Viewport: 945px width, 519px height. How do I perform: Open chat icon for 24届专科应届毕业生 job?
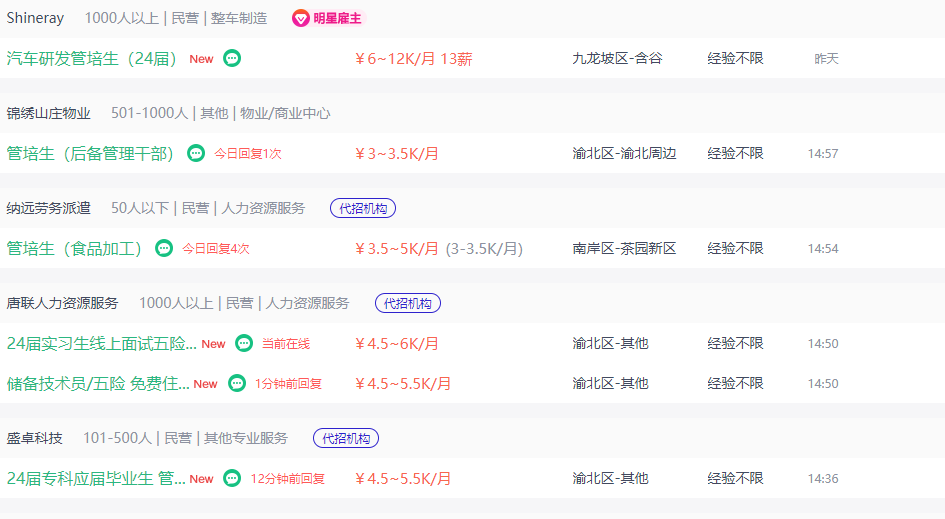point(232,478)
